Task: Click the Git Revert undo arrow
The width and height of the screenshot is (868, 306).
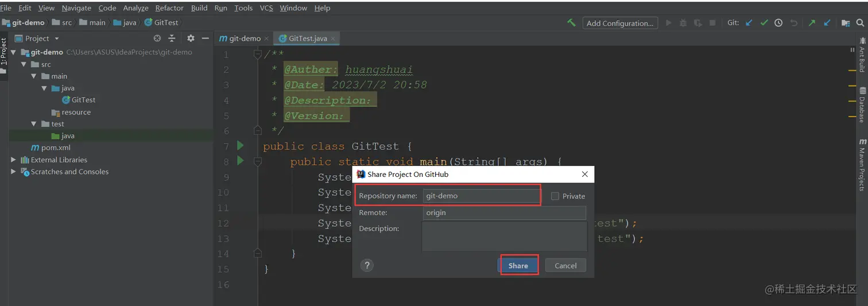Action: pos(794,23)
